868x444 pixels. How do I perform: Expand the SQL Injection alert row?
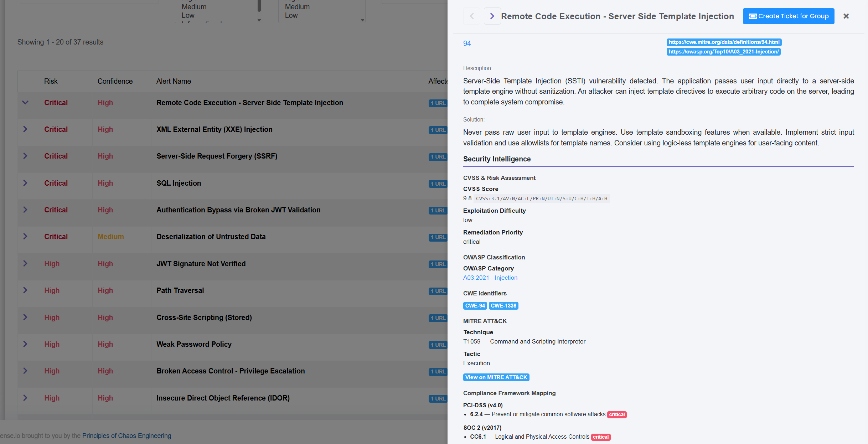click(x=25, y=183)
